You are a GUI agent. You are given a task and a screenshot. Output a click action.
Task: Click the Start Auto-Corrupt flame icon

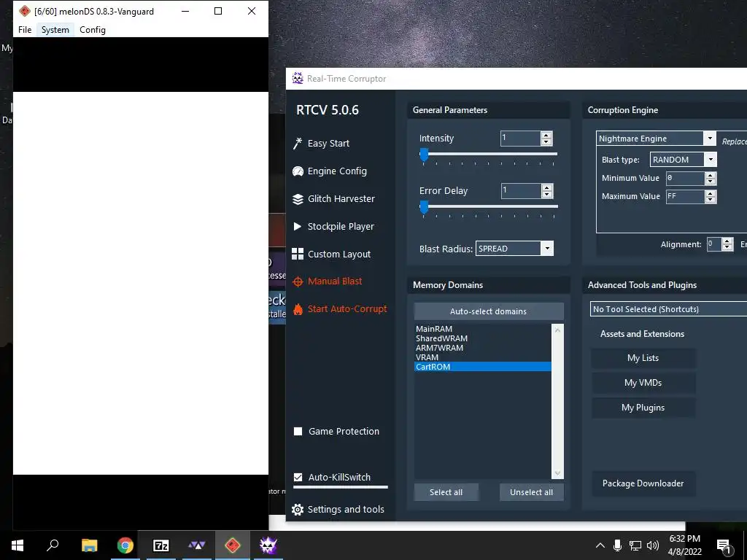298,309
